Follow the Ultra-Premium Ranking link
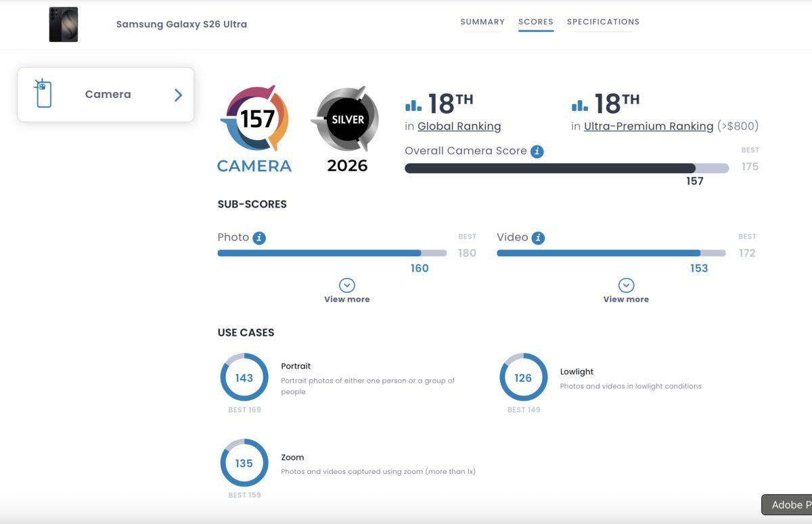This screenshot has width=812, height=524. pyautogui.click(x=648, y=126)
